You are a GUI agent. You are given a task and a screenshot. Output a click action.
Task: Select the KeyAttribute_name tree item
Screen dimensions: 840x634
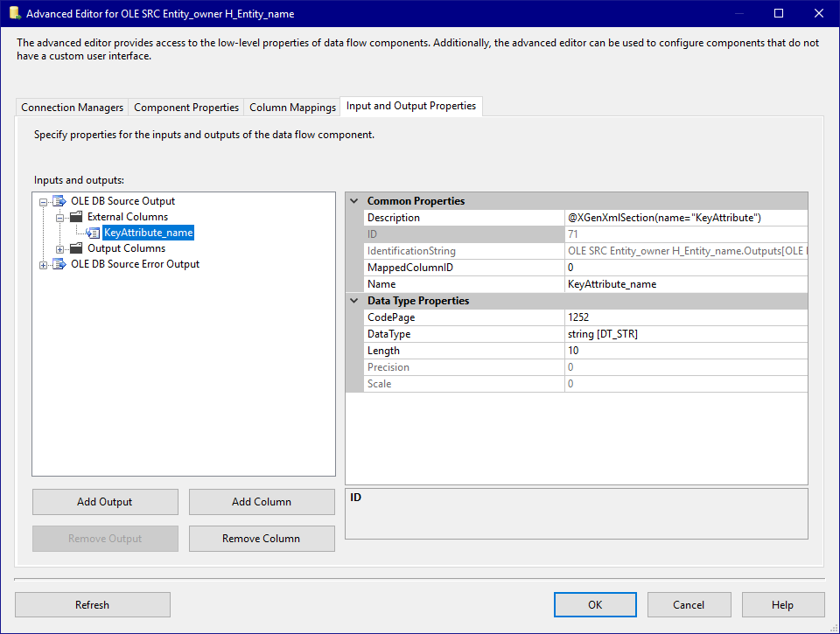[x=149, y=233]
